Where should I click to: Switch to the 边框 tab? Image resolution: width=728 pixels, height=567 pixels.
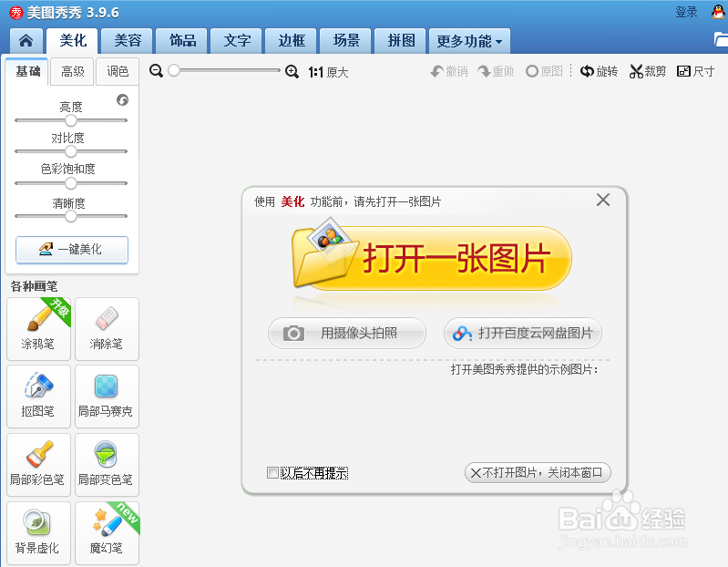point(291,41)
